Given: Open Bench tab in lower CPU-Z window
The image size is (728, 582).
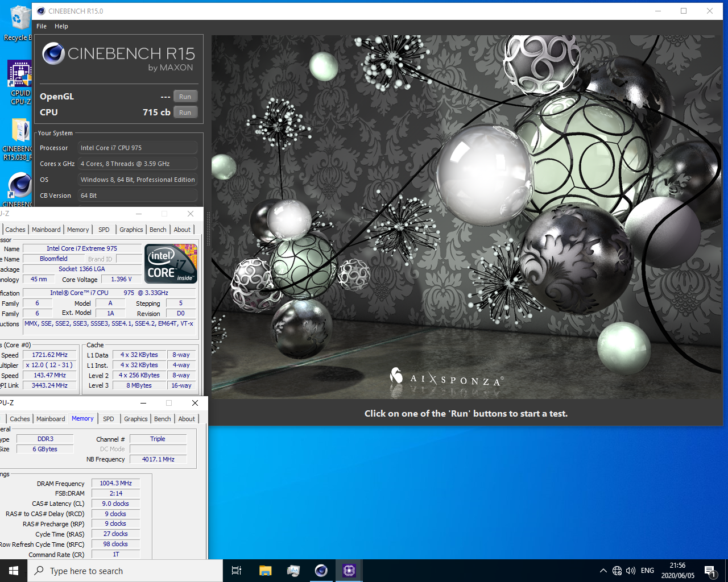Looking at the screenshot, I should 163,419.
